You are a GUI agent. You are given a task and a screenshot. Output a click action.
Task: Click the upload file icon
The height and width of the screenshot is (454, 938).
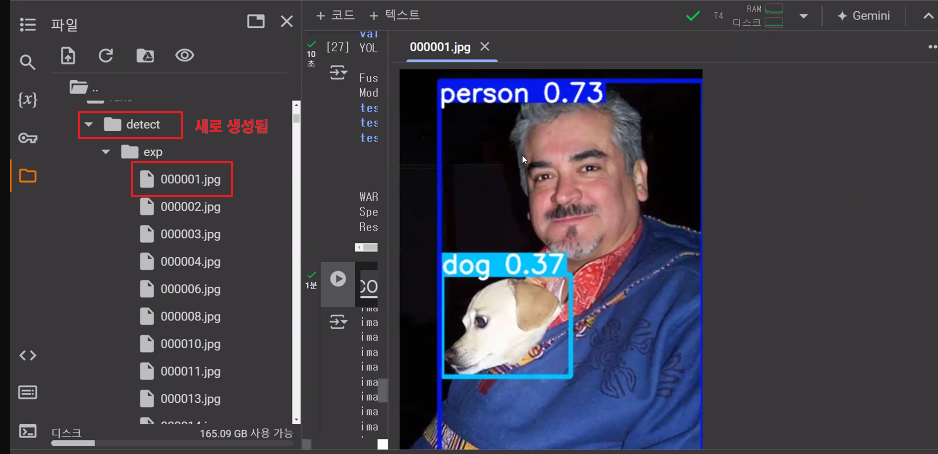point(68,56)
